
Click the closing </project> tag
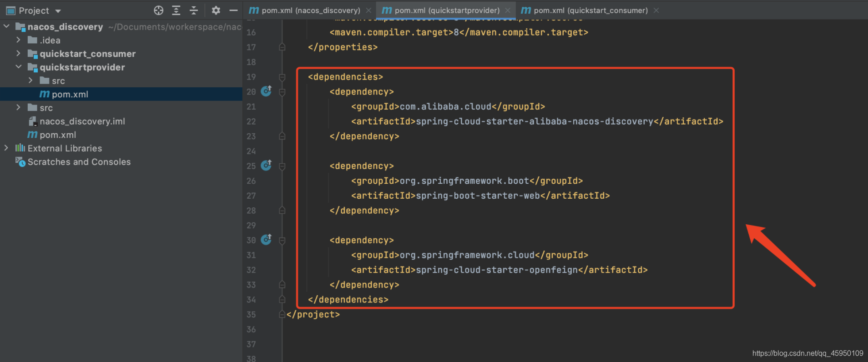point(313,314)
